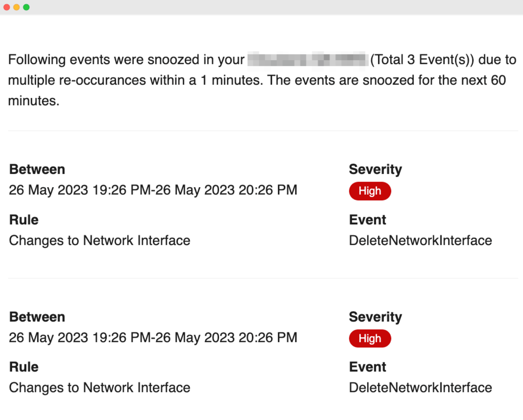Select the Changes to Network Interface rule, first entry
The width and height of the screenshot is (523, 420).
click(100, 240)
